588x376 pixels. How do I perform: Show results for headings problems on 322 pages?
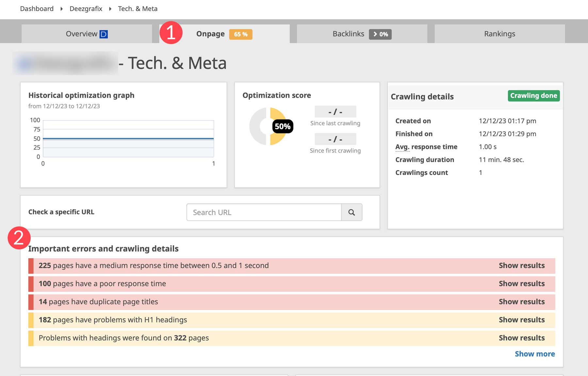521,338
